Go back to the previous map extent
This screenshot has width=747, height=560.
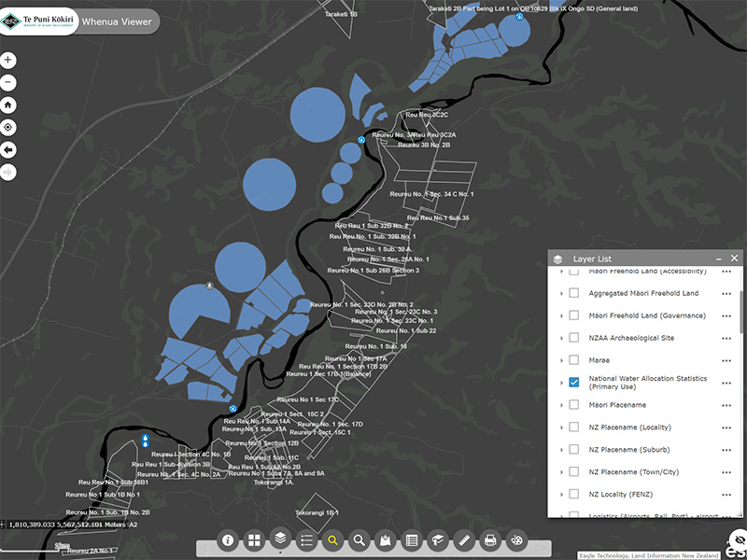(x=8, y=149)
